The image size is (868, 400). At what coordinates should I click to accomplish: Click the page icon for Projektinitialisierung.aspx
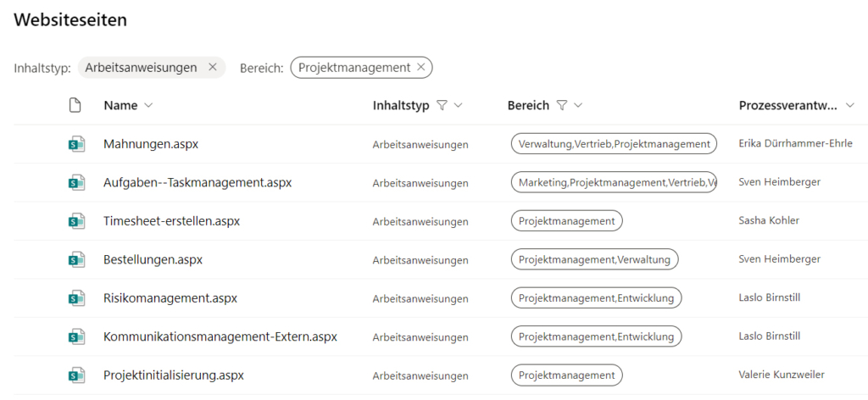(x=75, y=375)
